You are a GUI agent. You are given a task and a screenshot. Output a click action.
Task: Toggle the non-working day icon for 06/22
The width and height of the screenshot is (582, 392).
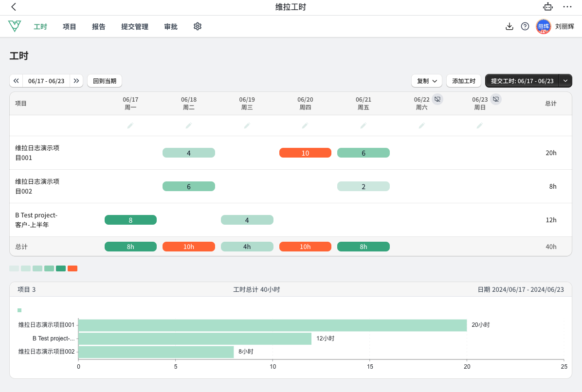pyautogui.click(x=437, y=99)
